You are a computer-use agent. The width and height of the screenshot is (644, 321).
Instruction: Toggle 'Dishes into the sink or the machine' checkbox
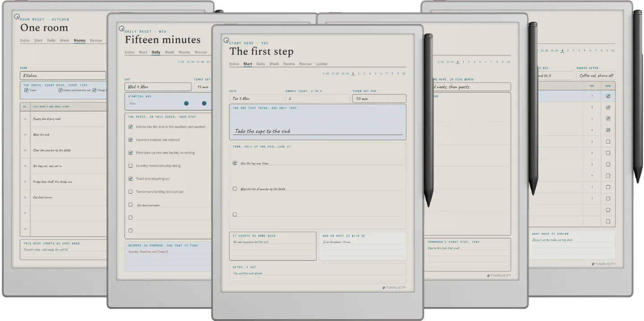(x=130, y=127)
